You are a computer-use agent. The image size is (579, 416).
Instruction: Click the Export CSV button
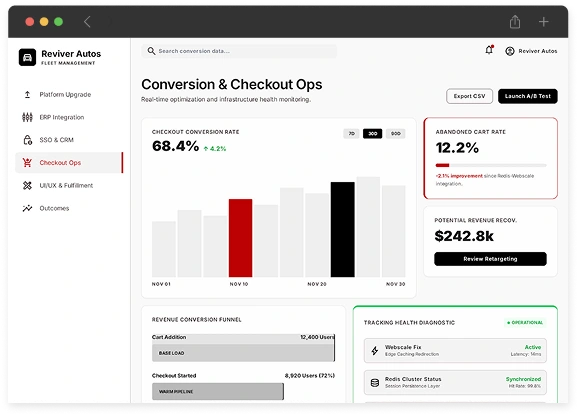[x=469, y=96]
